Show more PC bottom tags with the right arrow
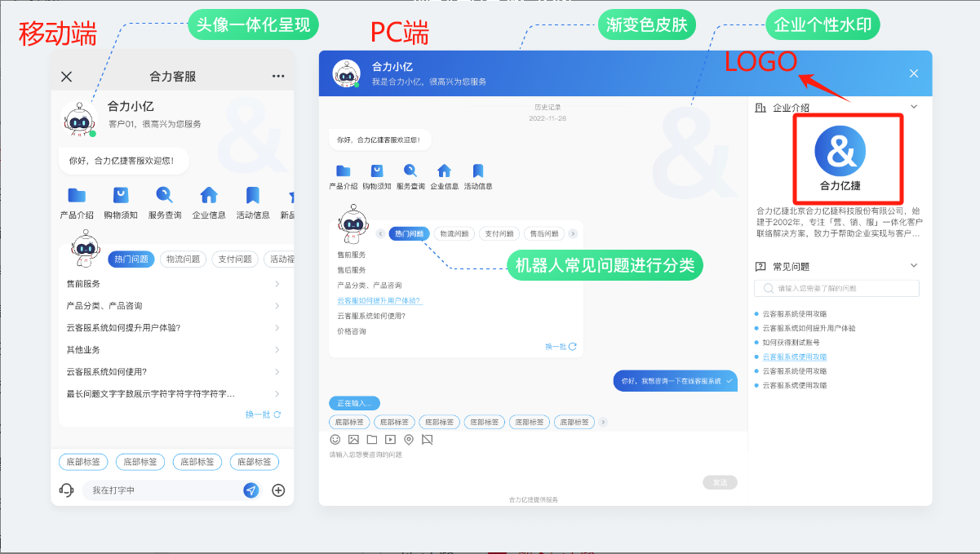This screenshot has height=554, width=980. pos(603,422)
